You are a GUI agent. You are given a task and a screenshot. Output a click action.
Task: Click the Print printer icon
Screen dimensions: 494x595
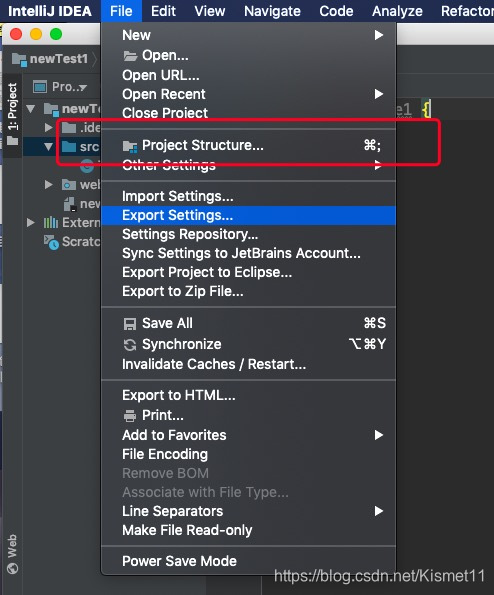(x=130, y=416)
